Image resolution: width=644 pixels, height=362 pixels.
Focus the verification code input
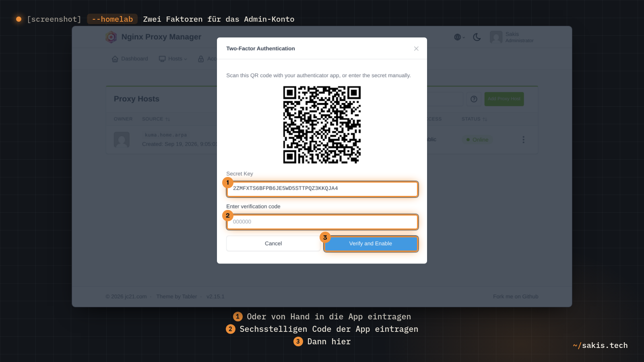point(322,222)
